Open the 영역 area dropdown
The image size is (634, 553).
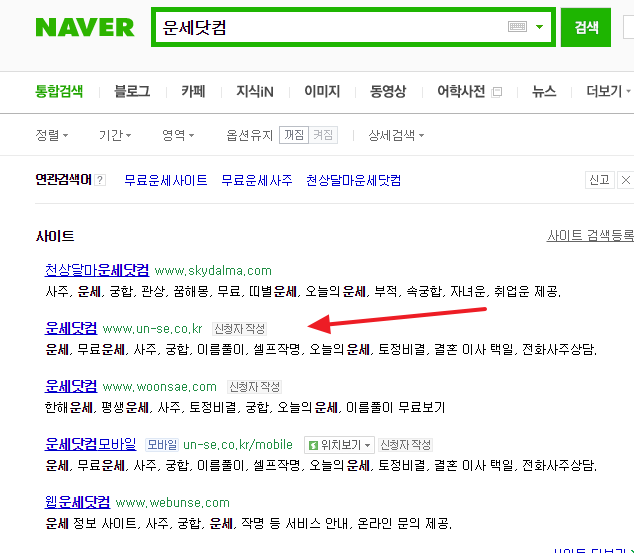click(178, 135)
